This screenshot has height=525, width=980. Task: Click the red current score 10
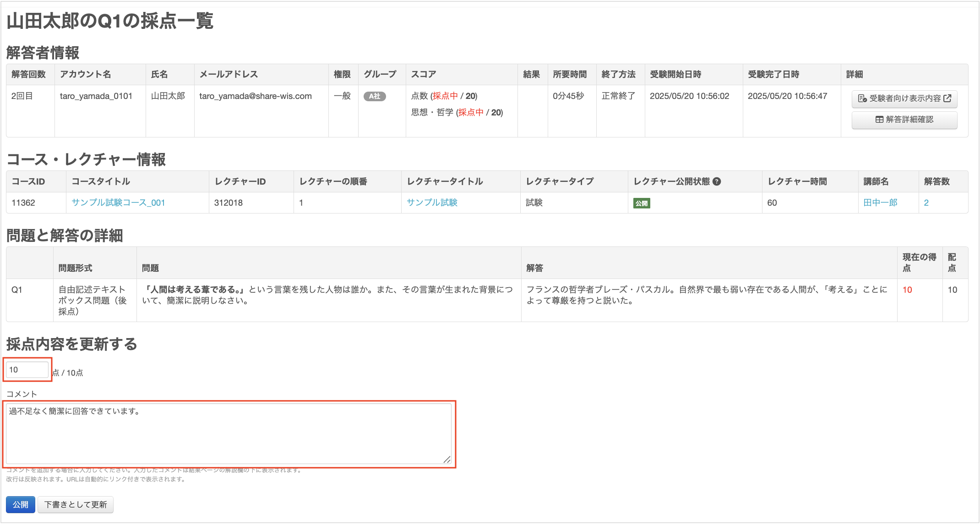point(907,290)
